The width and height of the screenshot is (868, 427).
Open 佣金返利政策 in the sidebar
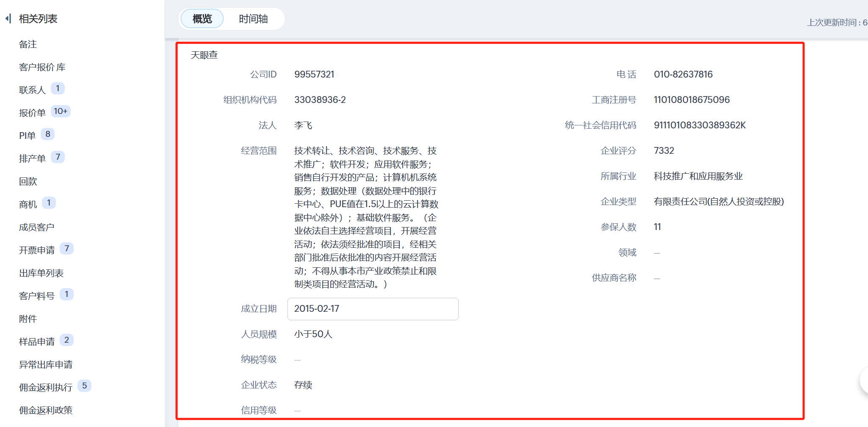pos(46,410)
